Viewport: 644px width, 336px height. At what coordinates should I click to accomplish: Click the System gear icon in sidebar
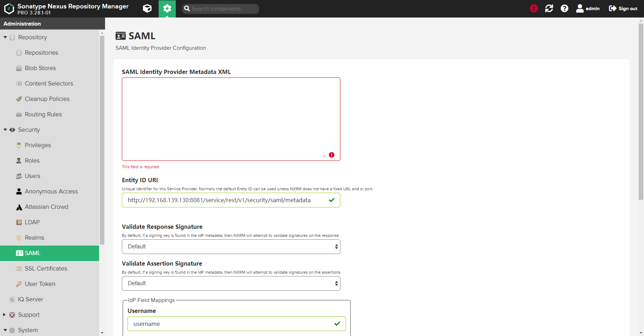[x=12, y=330]
